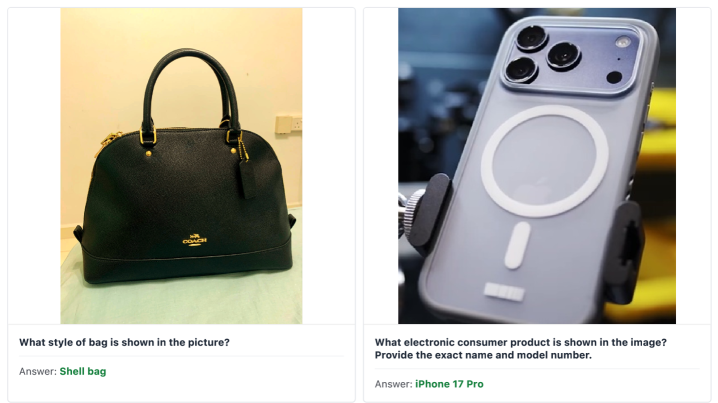Click the gold COACH logo on the bag

[x=195, y=240]
